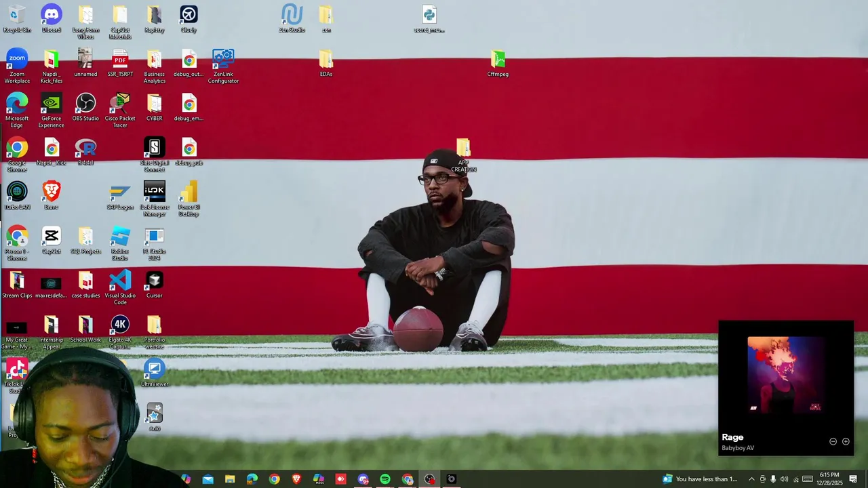The image size is (868, 488).
Task: Launch Microsoft Edge desktop shortcut
Action: [17, 110]
